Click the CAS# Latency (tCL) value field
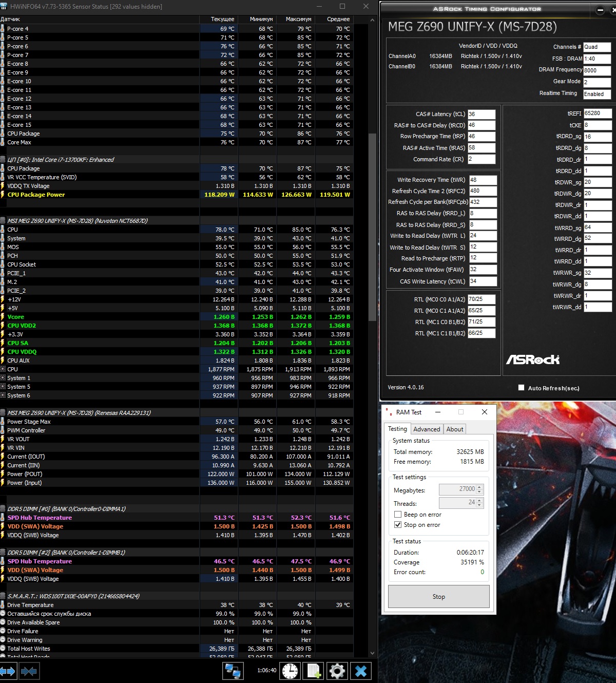616x683 pixels. [482, 114]
